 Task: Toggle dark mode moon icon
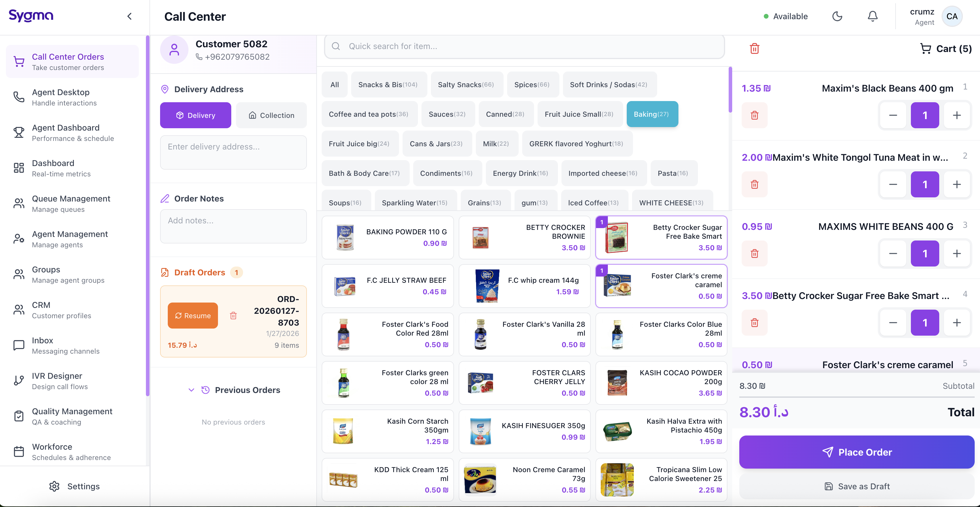coord(837,16)
